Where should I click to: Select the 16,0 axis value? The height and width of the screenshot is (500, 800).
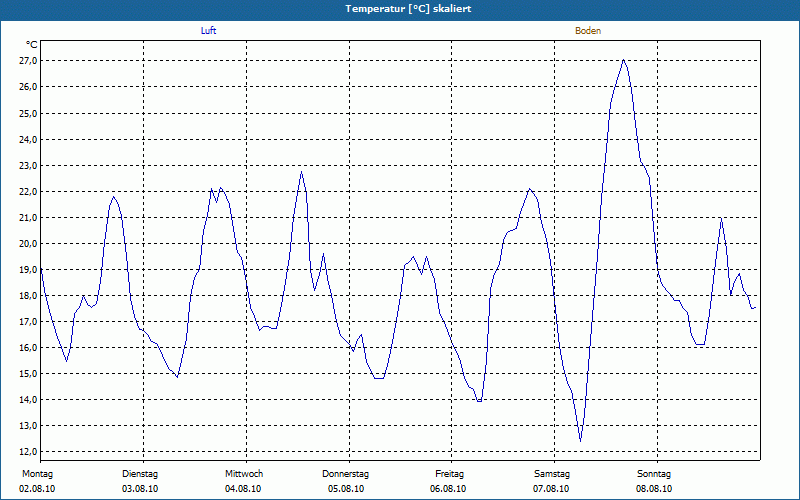tap(28, 347)
